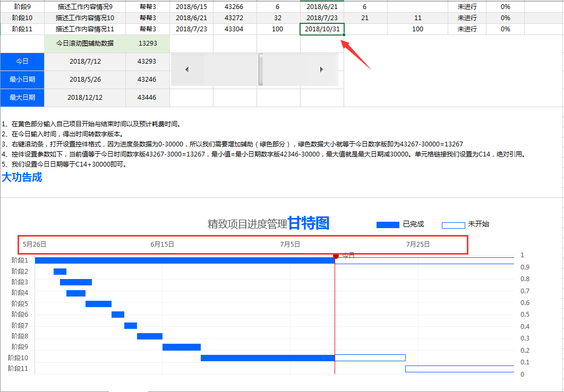Click right axis value 0.5

[525, 315]
